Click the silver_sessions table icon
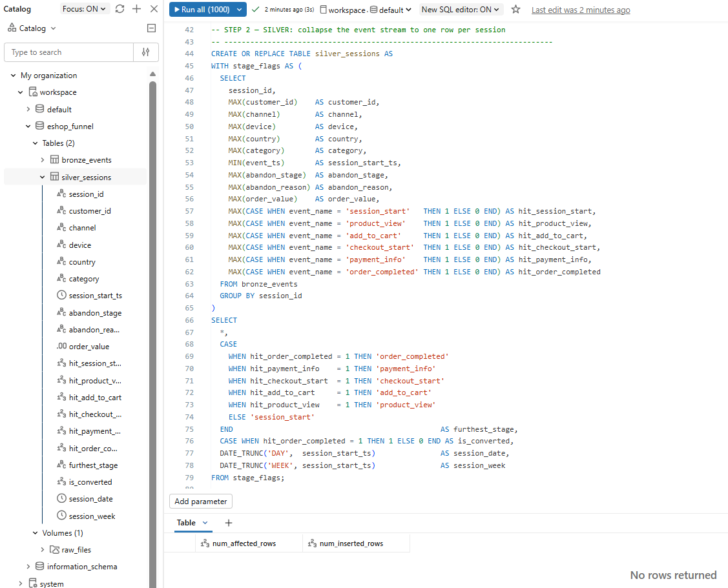The width and height of the screenshot is (728, 588). click(55, 177)
